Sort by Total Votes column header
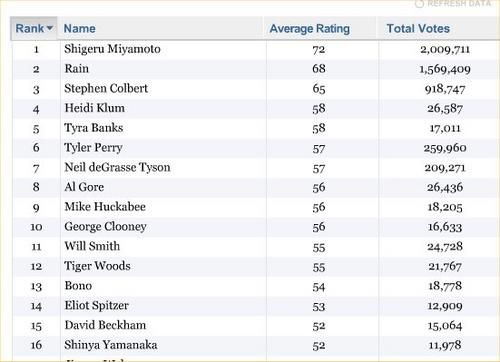Image resolution: width=500 pixels, height=362 pixels. tap(418, 28)
